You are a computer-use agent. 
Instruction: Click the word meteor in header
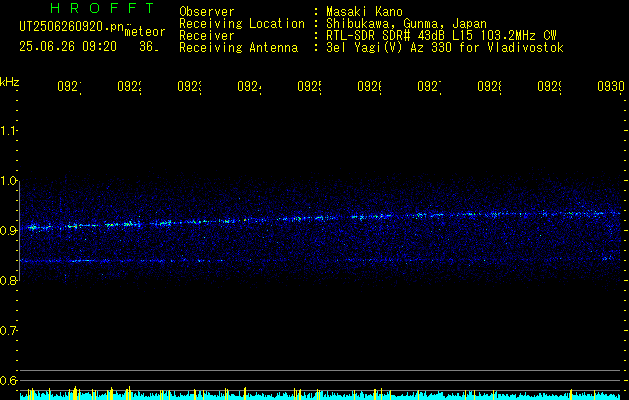[x=145, y=32]
